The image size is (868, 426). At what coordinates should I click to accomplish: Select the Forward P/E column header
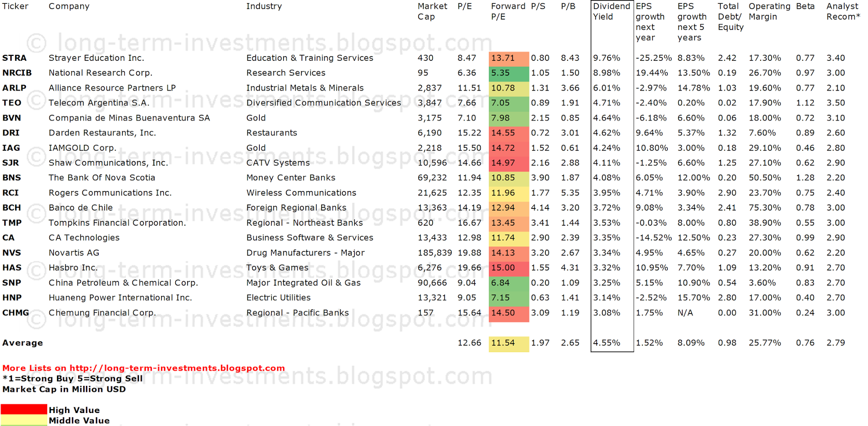point(508,11)
